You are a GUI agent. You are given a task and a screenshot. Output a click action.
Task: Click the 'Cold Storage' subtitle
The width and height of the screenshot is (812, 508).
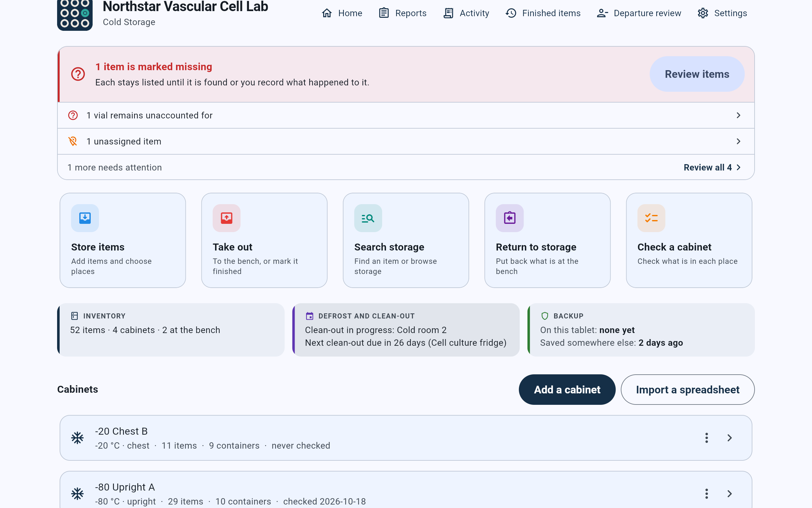tap(129, 22)
